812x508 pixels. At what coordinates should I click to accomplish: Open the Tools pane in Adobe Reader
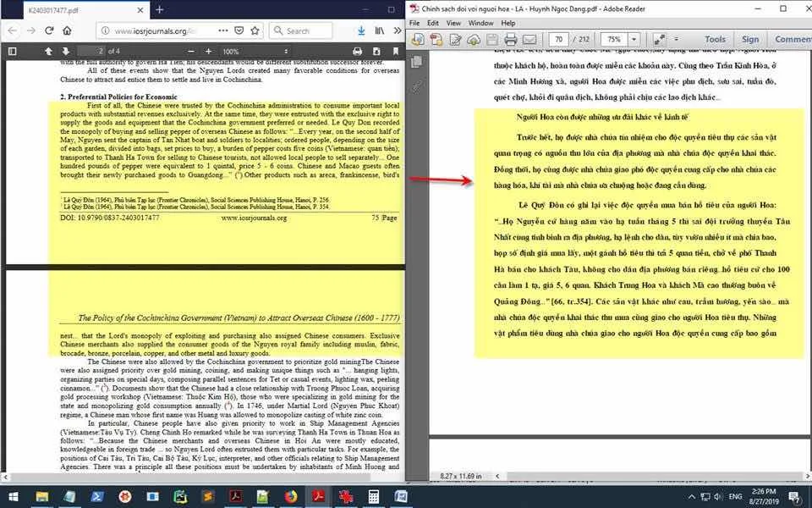tap(715, 40)
